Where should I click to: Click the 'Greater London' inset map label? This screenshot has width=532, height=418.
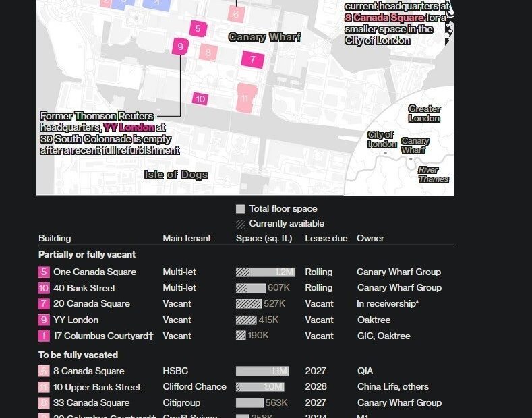(x=424, y=114)
